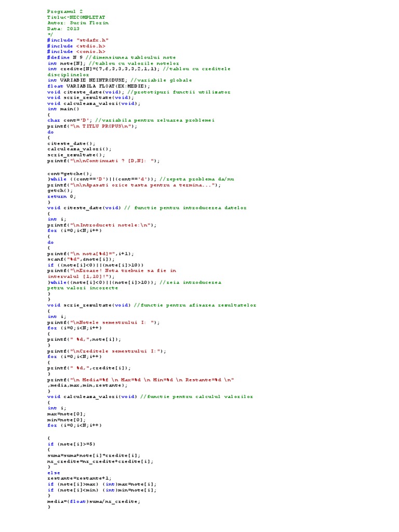
Task: Click the 'void calculeaza_valori(void) //' definition line
Action: click(x=150, y=396)
